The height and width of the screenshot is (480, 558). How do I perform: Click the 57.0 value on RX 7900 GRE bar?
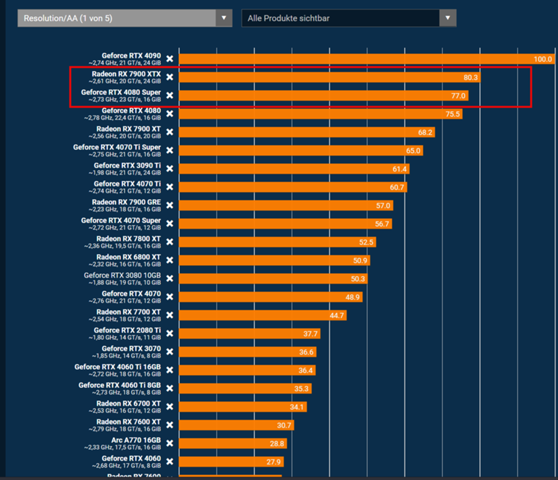383,206
